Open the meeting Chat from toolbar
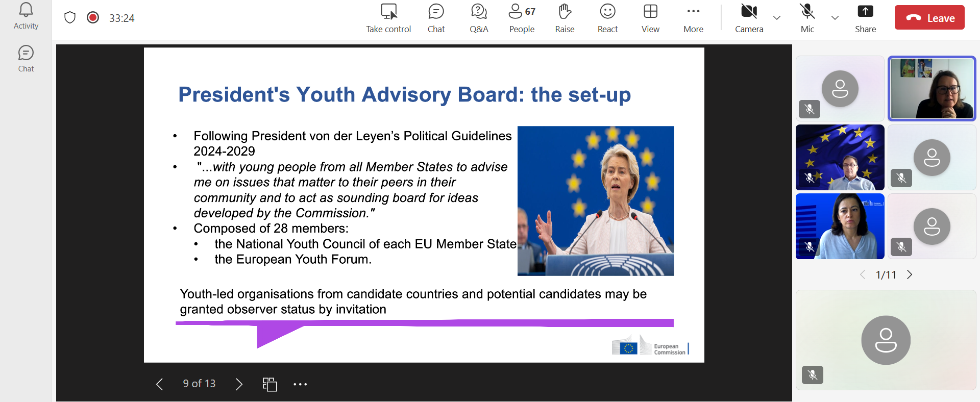Viewport: 980px width, 402px height. coord(436,18)
